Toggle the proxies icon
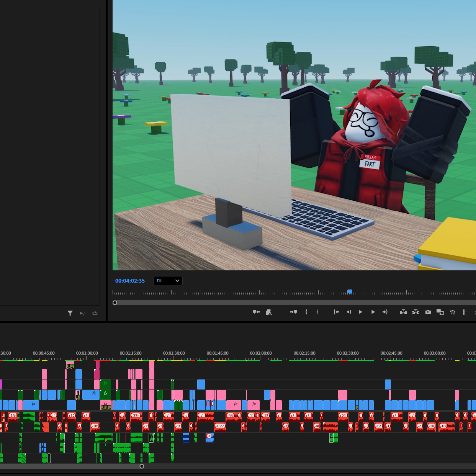476x476 pixels. pos(453,312)
